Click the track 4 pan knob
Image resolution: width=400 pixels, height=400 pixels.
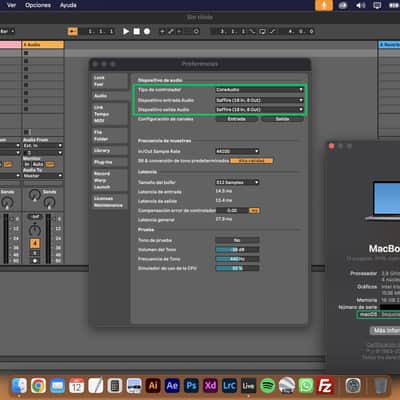pos(35,230)
